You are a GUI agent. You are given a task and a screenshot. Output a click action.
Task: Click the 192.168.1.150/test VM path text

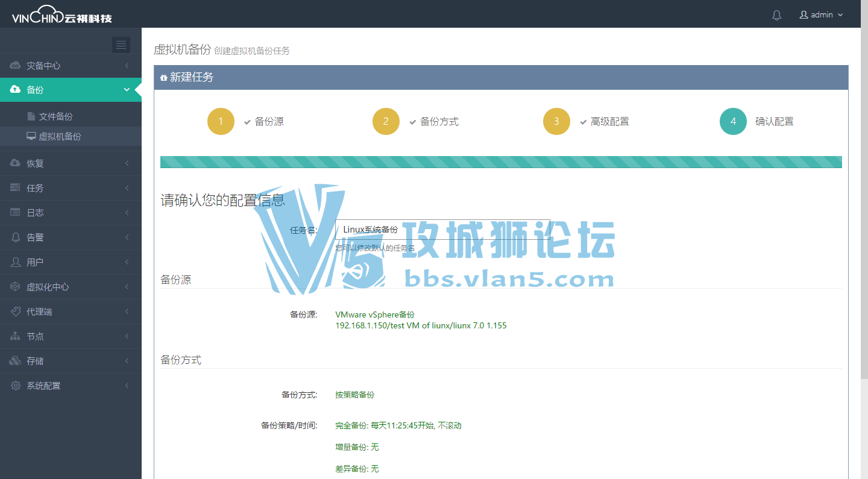click(421, 325)
